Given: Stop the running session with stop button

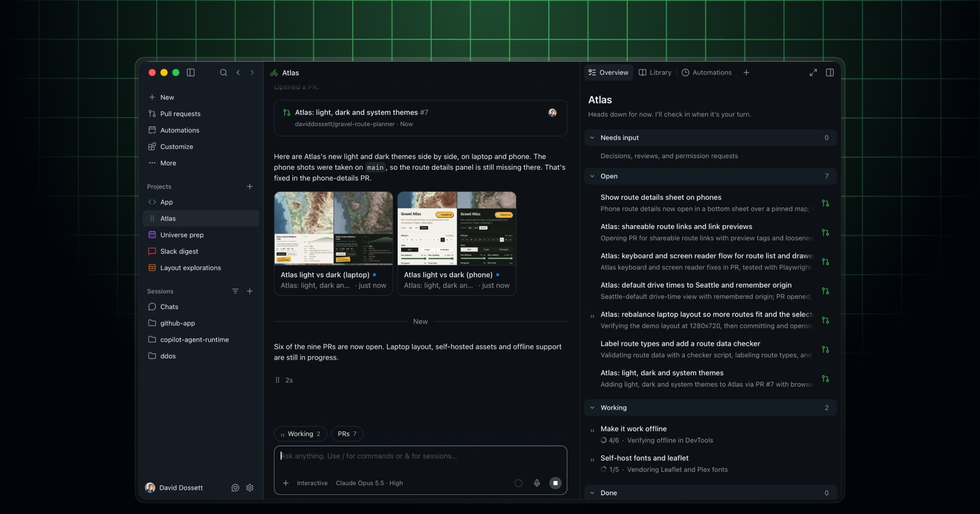Looking at the screenshot, I should pyautogui.click(x=555, y=483).
